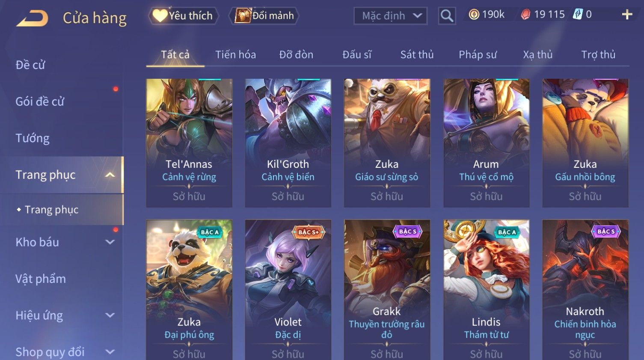This screenshot has height=360, width=644.
Task: Open Gói đề cử in sidebar
Action: click(40, 101)
